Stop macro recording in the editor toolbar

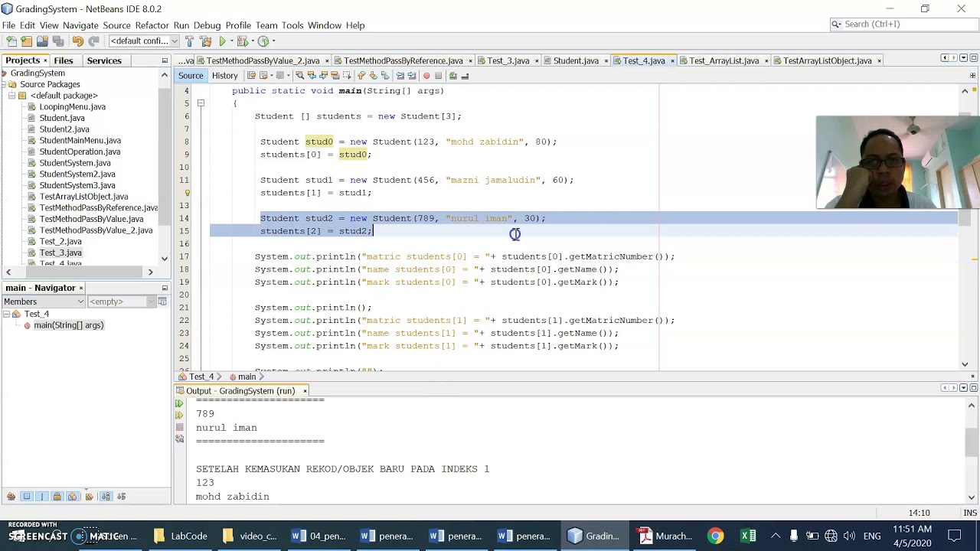coord(439,76)
